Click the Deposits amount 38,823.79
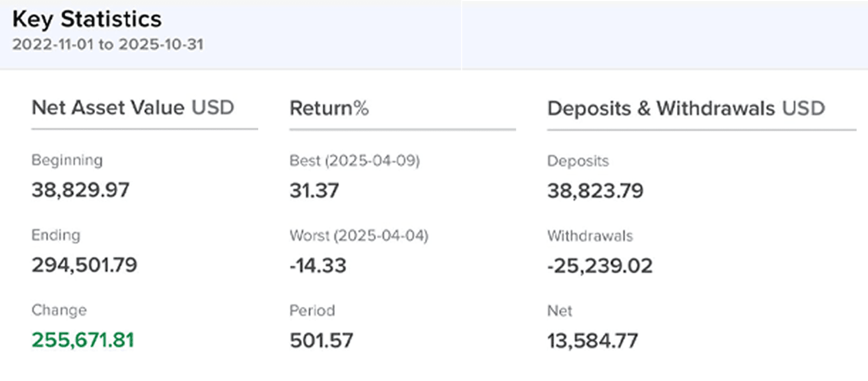Viewport: 868px width, 381px height. point(595,191)
